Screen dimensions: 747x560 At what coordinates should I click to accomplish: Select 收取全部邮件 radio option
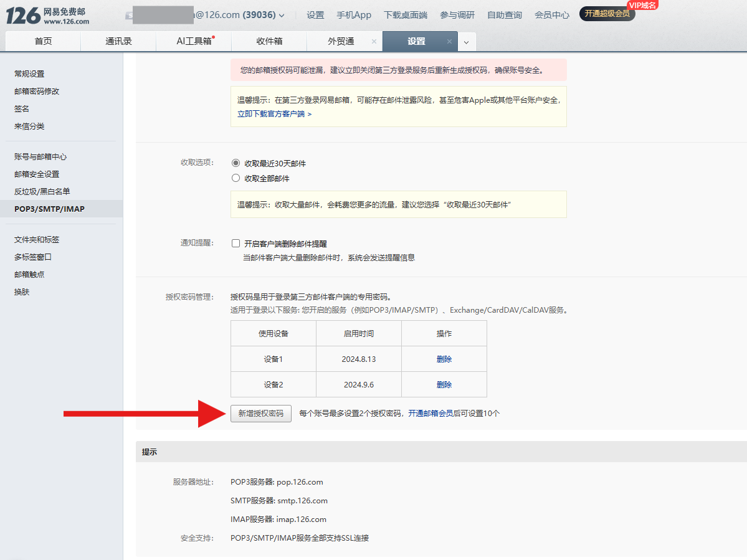[236, 178]
